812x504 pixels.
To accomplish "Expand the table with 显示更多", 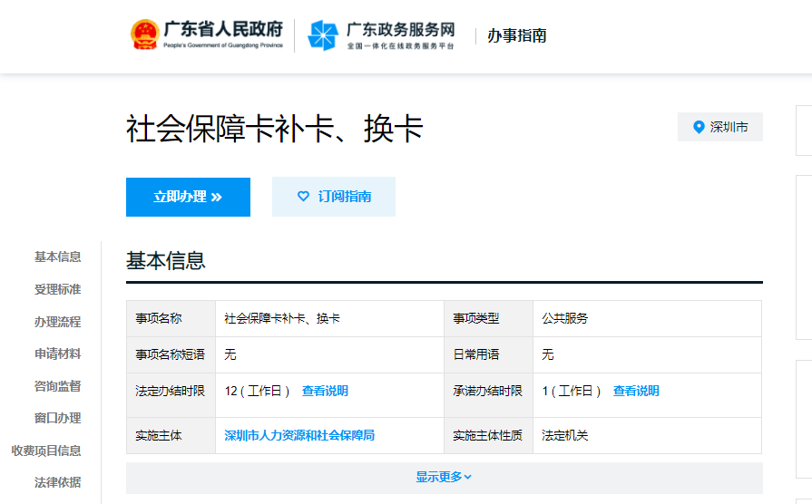I will tap(444, 477).
